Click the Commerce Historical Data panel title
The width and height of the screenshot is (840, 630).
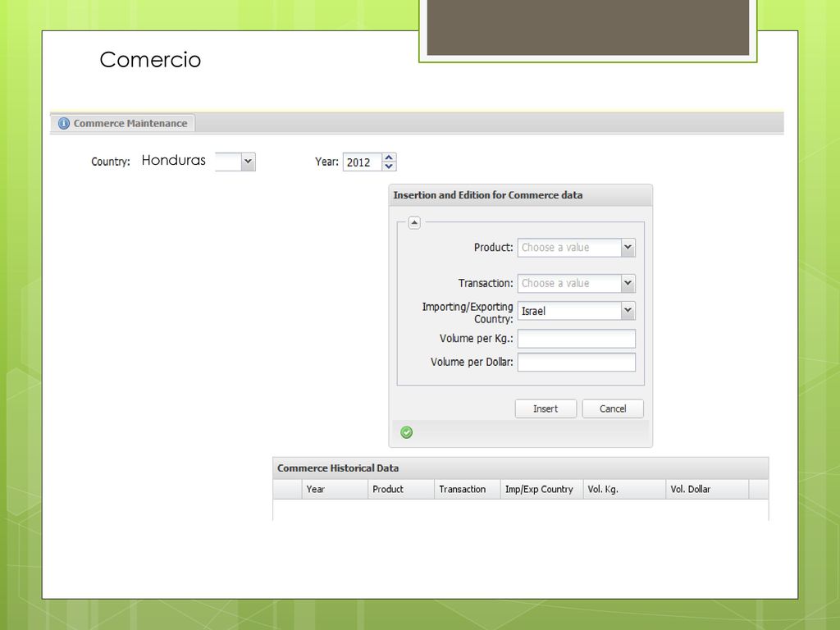click(338, 468)
